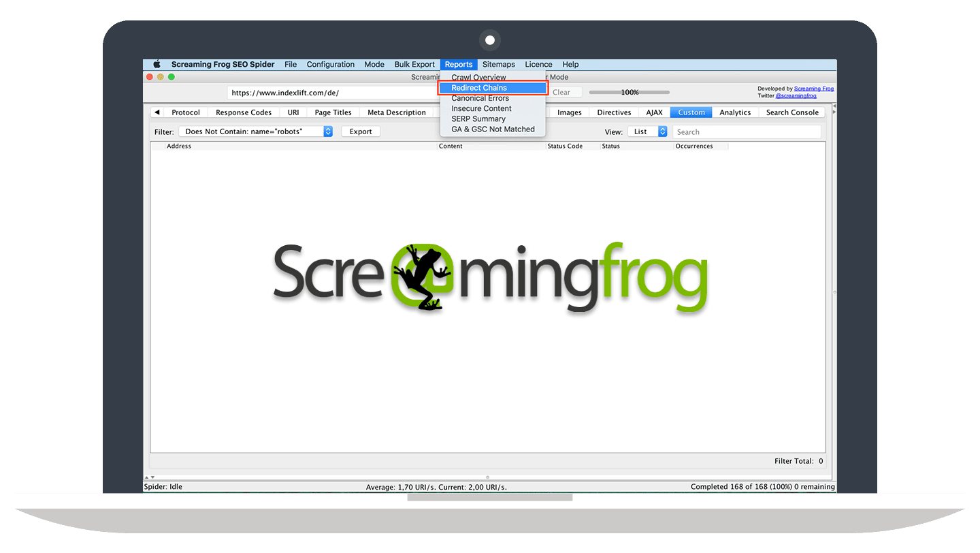Open the URI tab
This screenshot has height=553, width=980.
(293, 112)
